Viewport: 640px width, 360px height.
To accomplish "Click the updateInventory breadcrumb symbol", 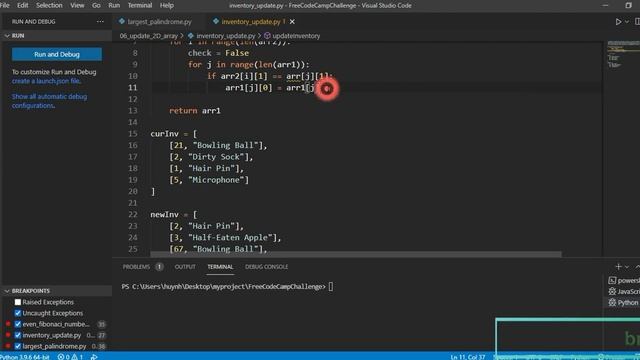I will (296, 36).
